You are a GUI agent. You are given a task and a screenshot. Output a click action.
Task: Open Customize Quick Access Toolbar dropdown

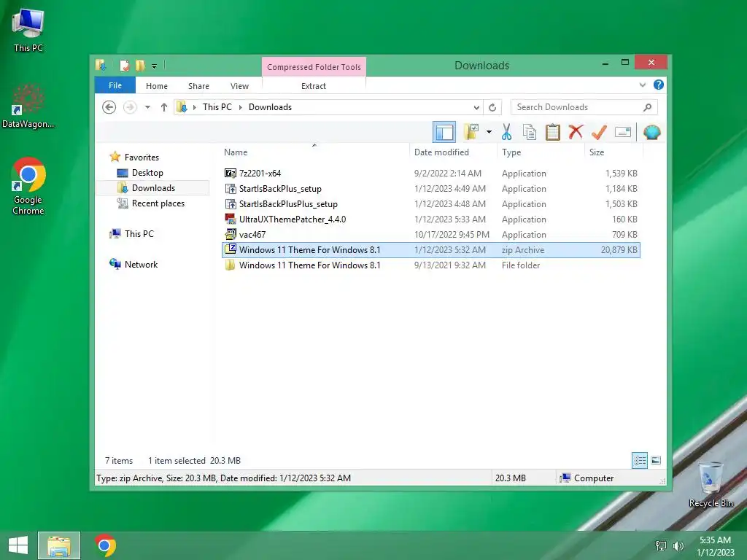pyautogui.click(x=155, y=66)
